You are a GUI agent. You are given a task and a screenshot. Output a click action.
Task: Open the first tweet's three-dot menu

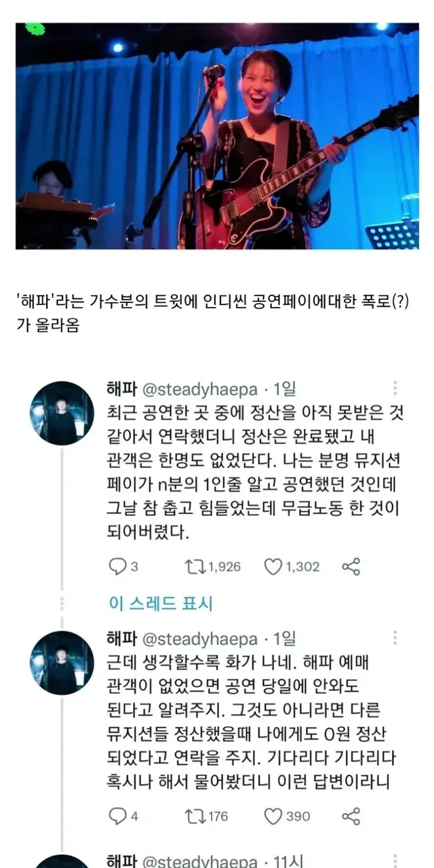point(395,389)
